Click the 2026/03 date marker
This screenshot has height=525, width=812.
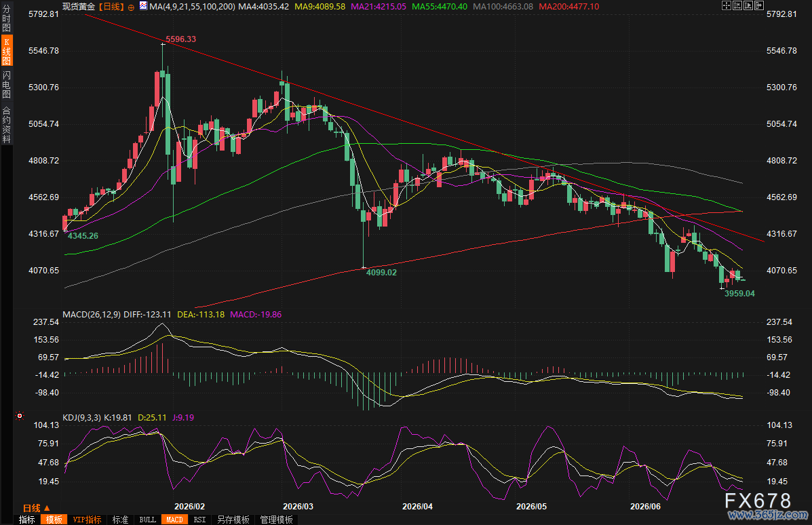pyautogui.click(x=298, y=507)
